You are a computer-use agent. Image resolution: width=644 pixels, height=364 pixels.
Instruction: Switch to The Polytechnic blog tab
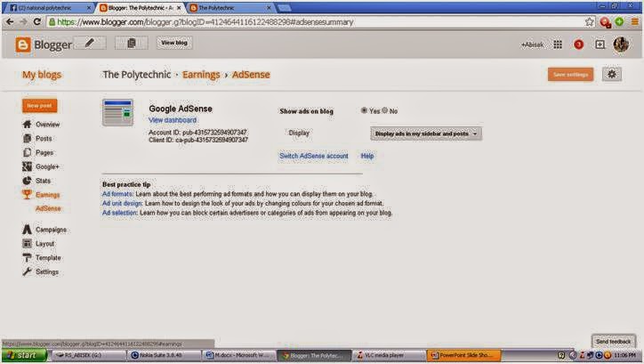coord(230,8)
